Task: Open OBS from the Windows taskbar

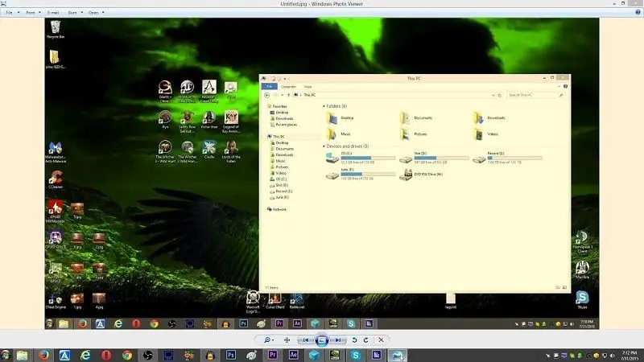Action: tap(147, 355)
